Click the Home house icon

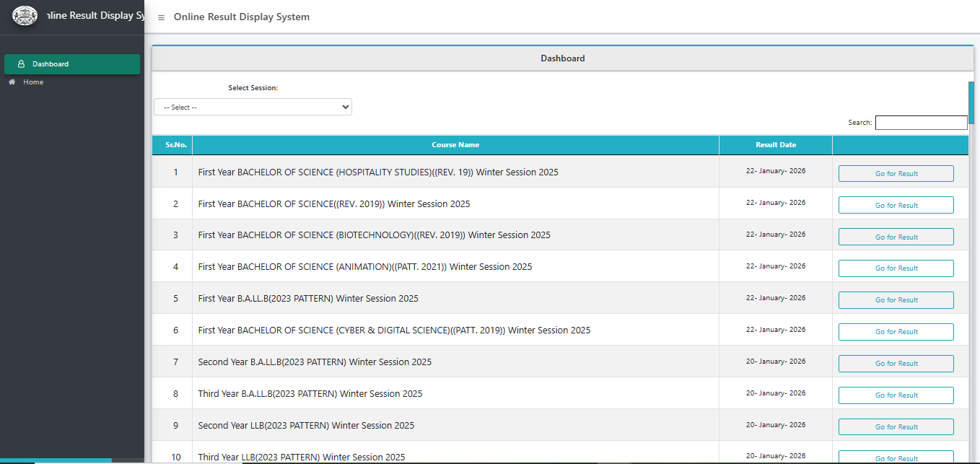12,82
